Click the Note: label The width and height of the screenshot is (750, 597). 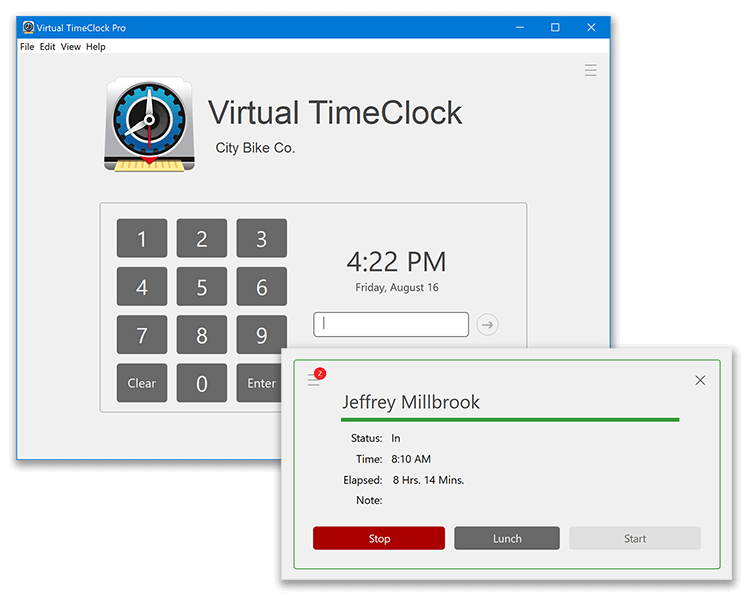point(369,500)
